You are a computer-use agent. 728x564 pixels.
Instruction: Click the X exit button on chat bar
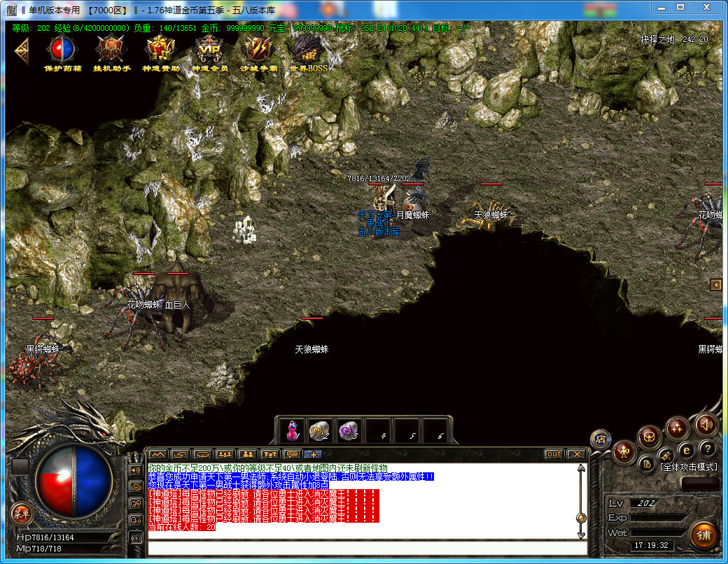(x=576, y=454)
